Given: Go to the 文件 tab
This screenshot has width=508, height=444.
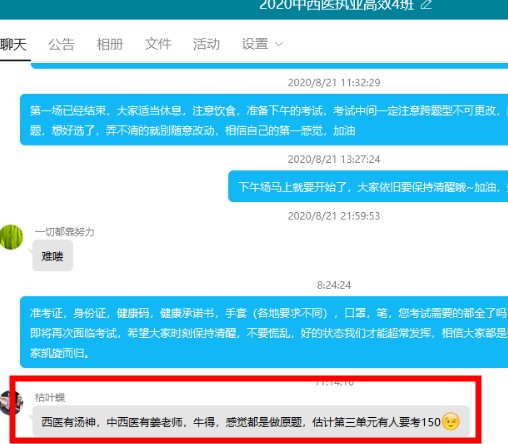Looking at the screenshot, I should point(158,44).
